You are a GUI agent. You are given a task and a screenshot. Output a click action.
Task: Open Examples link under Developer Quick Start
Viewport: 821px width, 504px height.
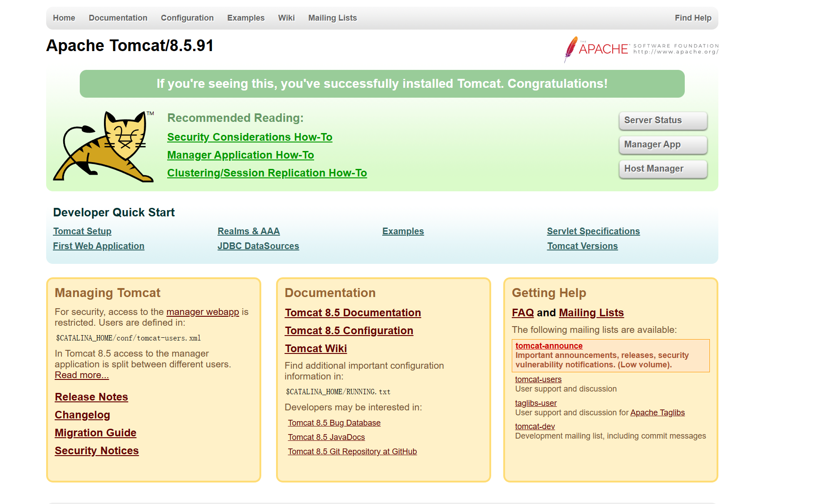coord(403,231)
